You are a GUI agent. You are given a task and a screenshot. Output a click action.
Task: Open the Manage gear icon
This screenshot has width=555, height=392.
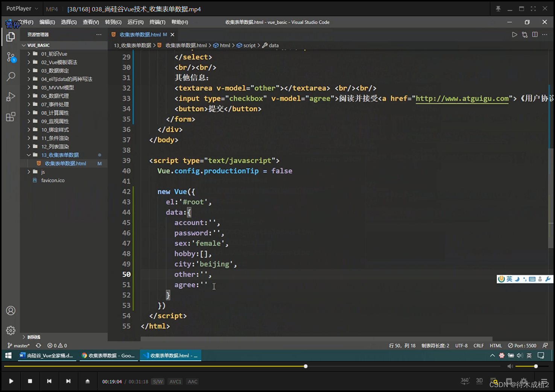pyautogui.click(x=11, y=330)
